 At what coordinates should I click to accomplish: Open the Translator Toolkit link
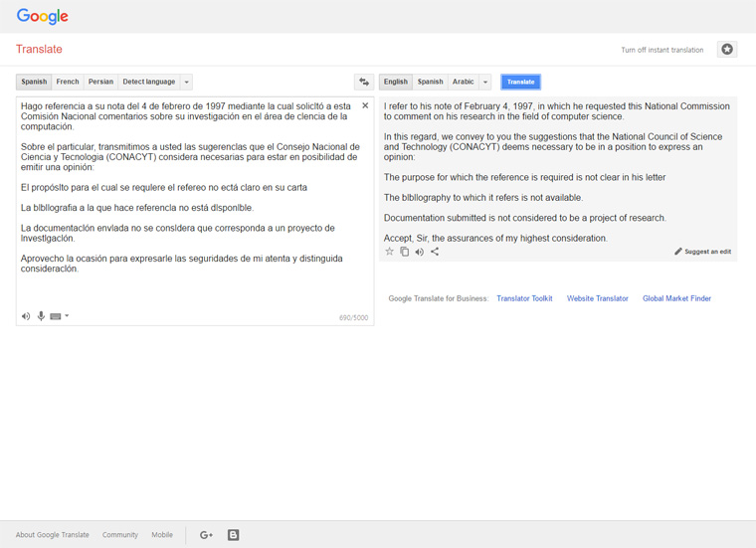[524, 298]
